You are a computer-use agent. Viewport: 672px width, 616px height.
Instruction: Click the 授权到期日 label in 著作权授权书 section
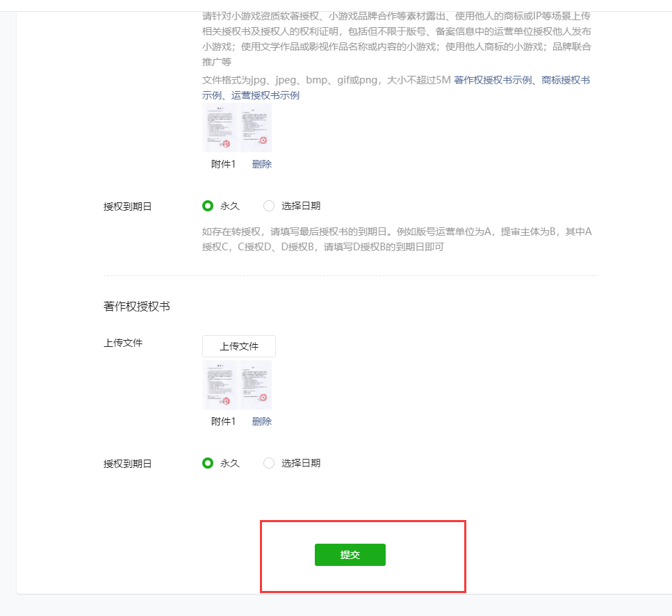click(128, 464)
